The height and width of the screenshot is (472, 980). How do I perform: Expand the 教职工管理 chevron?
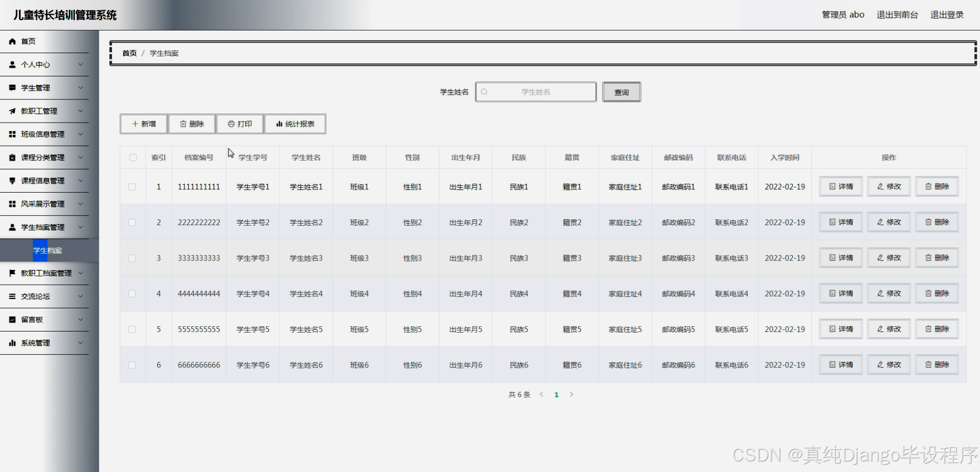(x=81, y=111)
